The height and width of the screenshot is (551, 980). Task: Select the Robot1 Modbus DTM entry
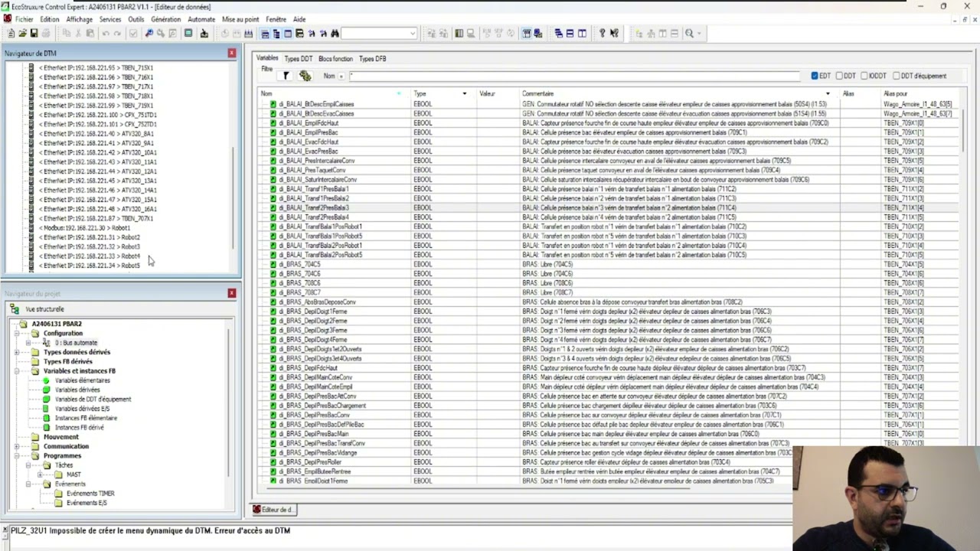(x=85, y=228)
